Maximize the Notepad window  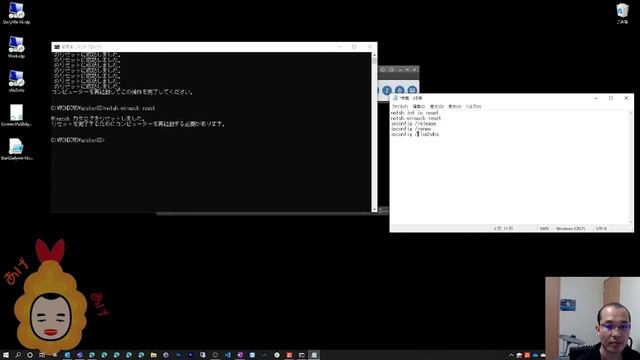click(x=611, y=98)
